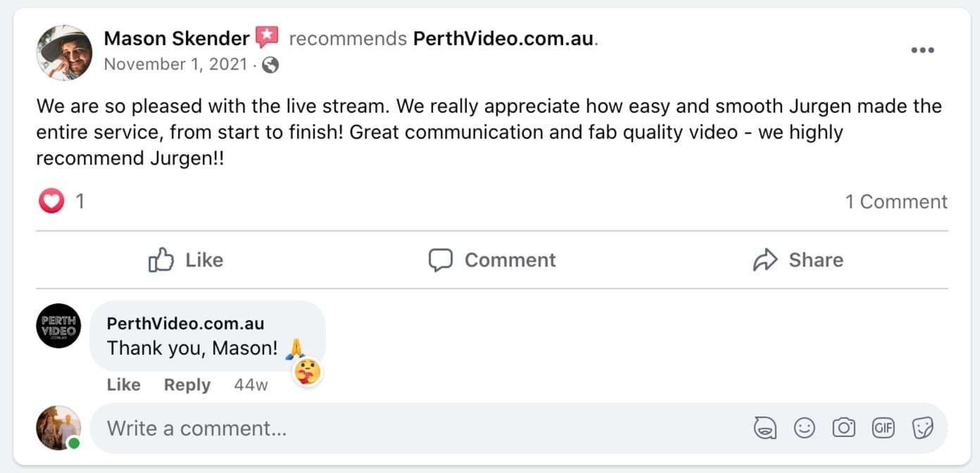Click the globe public audience icon
The width and height of the screenshot is (980, 473).
pyautogui.click(x=270, y=65)
